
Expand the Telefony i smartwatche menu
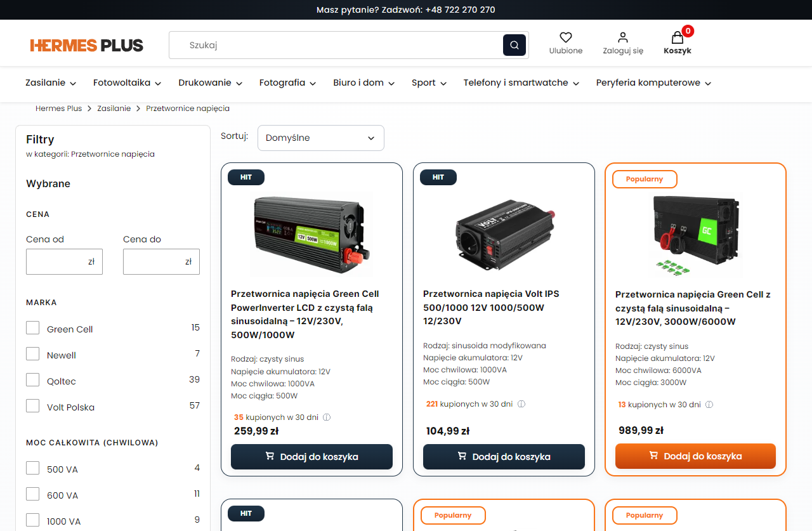pos(521,82)
